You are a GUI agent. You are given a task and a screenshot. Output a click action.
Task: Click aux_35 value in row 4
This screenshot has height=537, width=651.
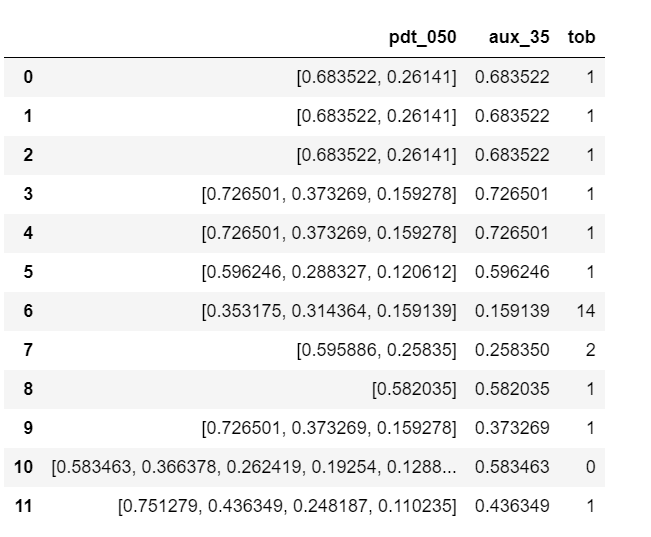[x=512, y=233]
